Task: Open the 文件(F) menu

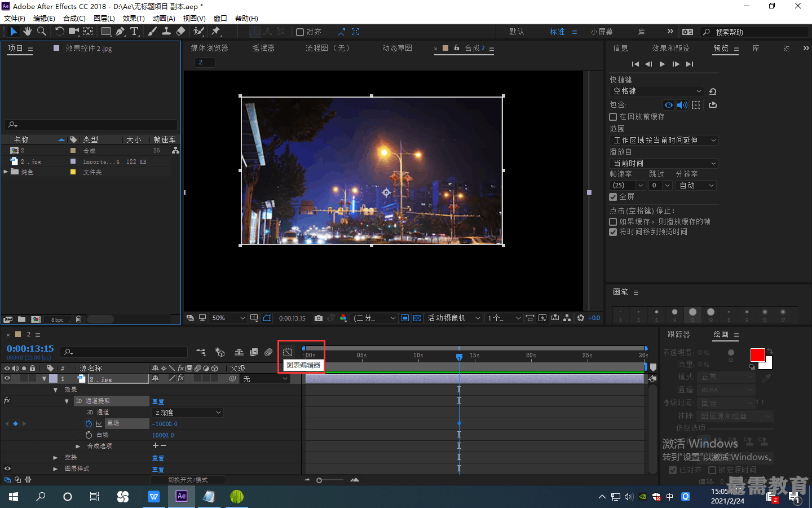Action: click(x=15, y=18)
